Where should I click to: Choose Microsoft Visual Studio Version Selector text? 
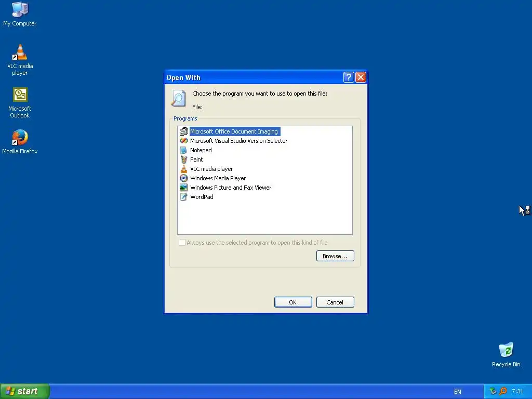tap(238, 141)
